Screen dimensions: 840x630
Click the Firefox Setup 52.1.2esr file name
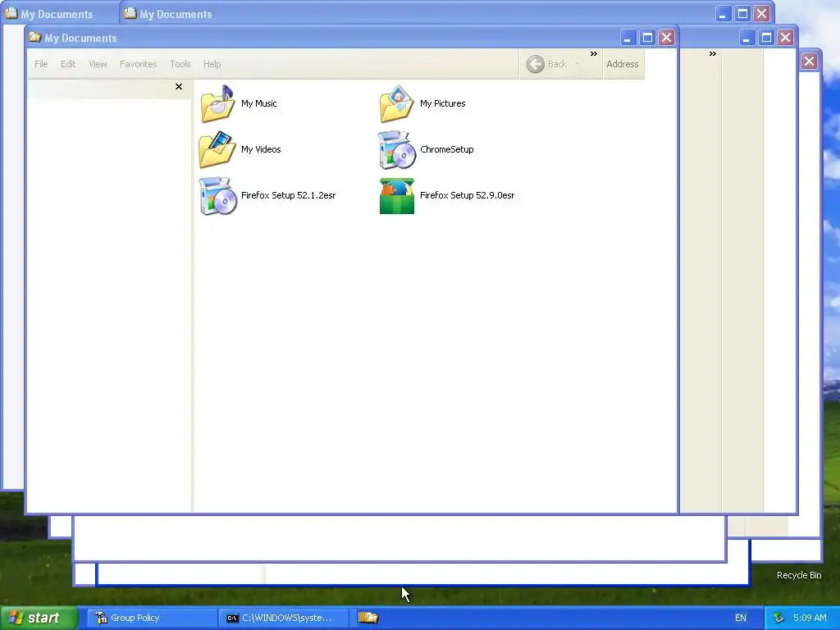[x=288, y=195]
